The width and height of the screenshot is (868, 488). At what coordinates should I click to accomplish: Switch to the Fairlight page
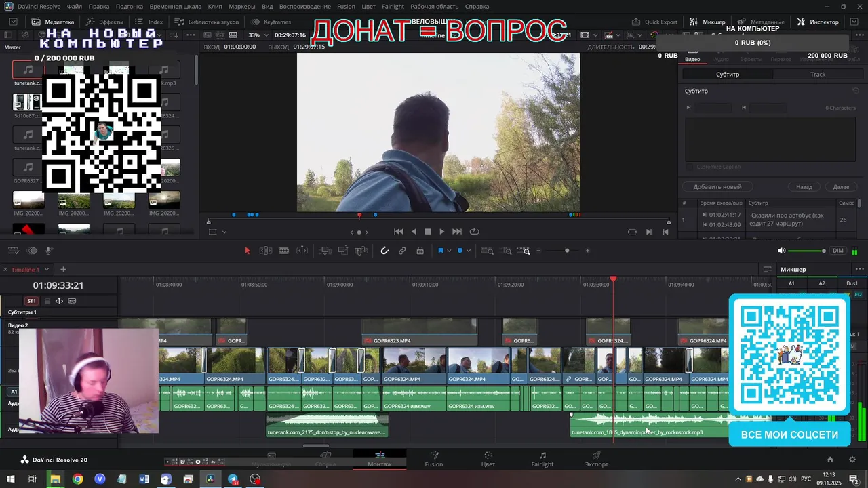(x=542, y=460)
